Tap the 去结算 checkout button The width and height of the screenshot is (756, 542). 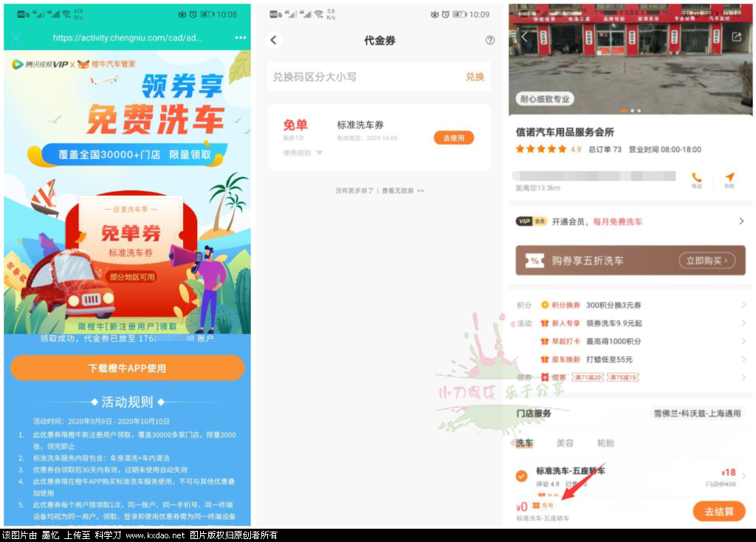pos(719,511)
